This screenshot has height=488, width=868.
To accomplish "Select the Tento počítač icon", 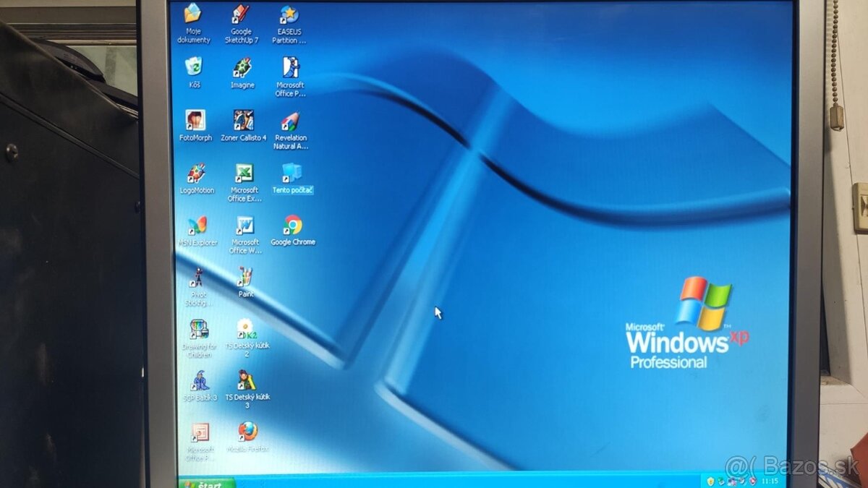I will point(292,173).
